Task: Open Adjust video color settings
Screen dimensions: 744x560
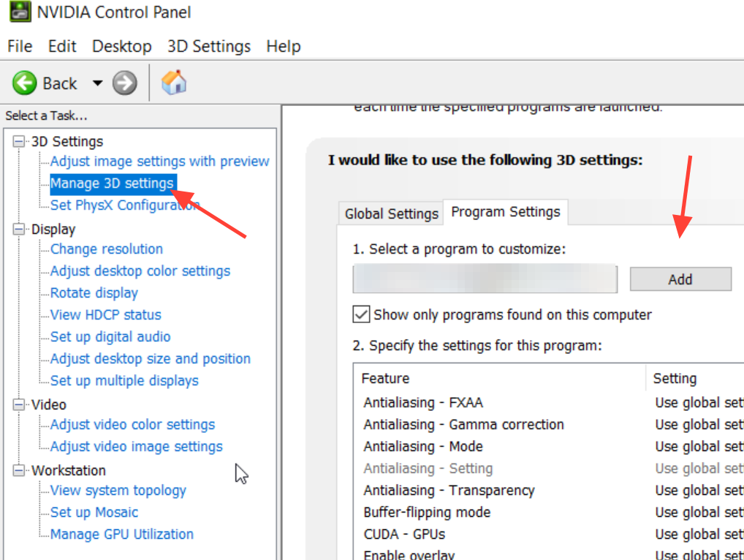Action: coord(132,424)
